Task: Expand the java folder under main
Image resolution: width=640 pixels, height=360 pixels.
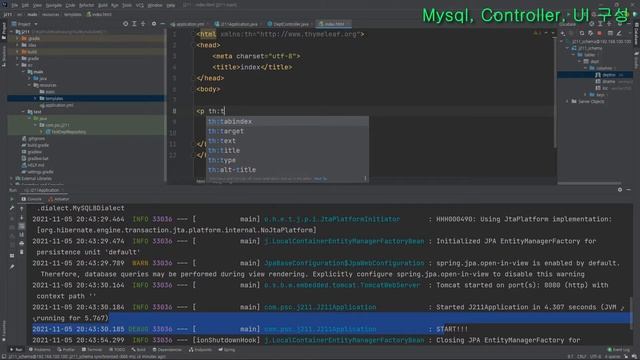Action: pyautogui.click(x=29, y=78)
